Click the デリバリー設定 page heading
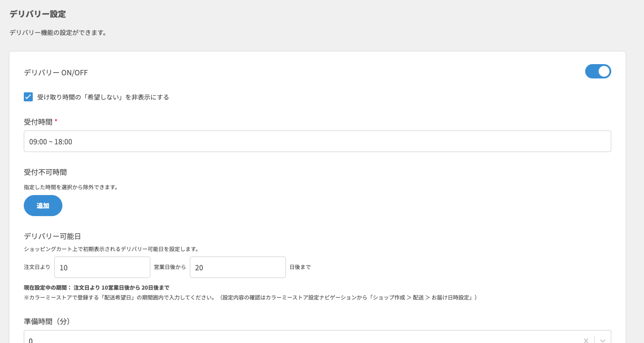Screen dimensions: 644x343 (x=38, y=14)
